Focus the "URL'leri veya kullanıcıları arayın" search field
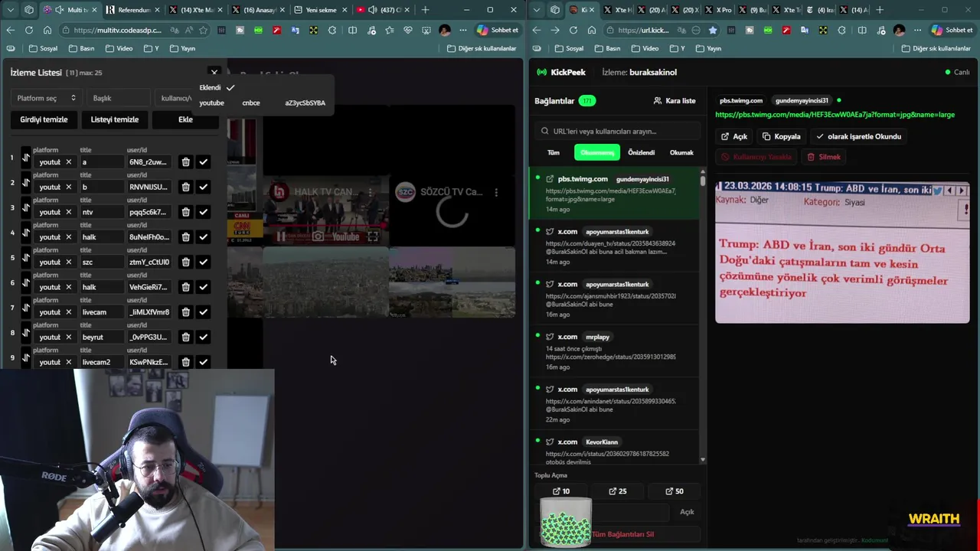980x551 pixels. 617,131
